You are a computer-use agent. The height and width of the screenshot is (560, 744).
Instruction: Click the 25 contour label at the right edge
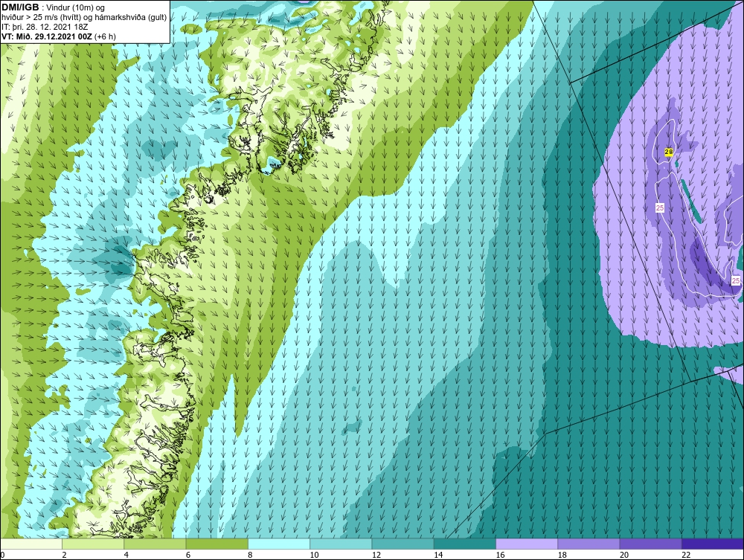pos(736,280)
